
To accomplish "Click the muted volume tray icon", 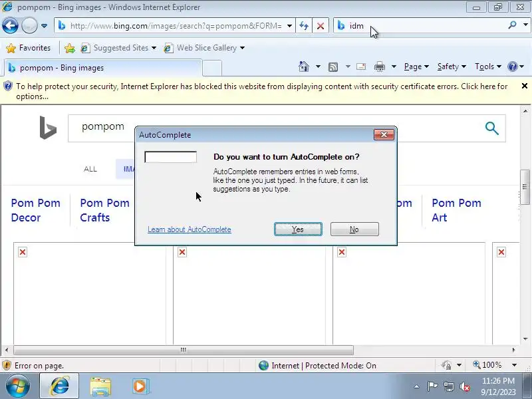I will coord(464,386).
